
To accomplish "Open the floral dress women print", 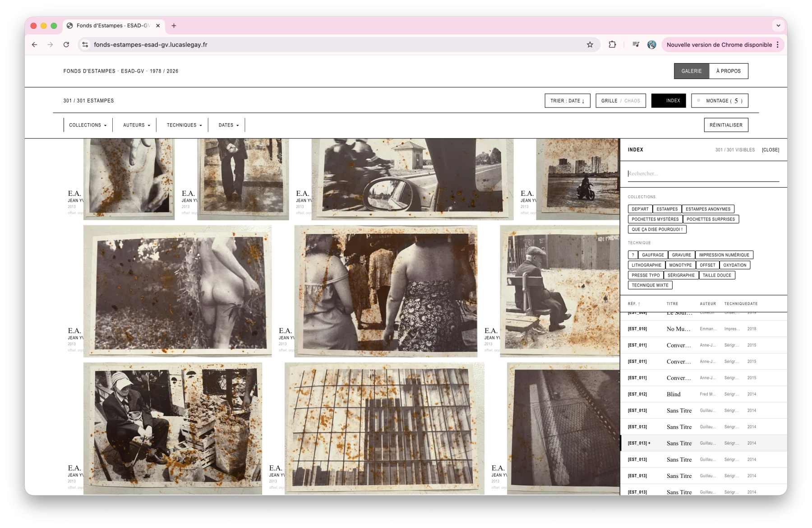I will pos(386,291).
